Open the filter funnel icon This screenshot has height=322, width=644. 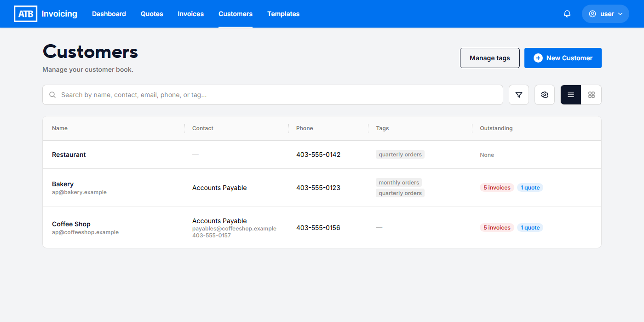tap(519, 95)
